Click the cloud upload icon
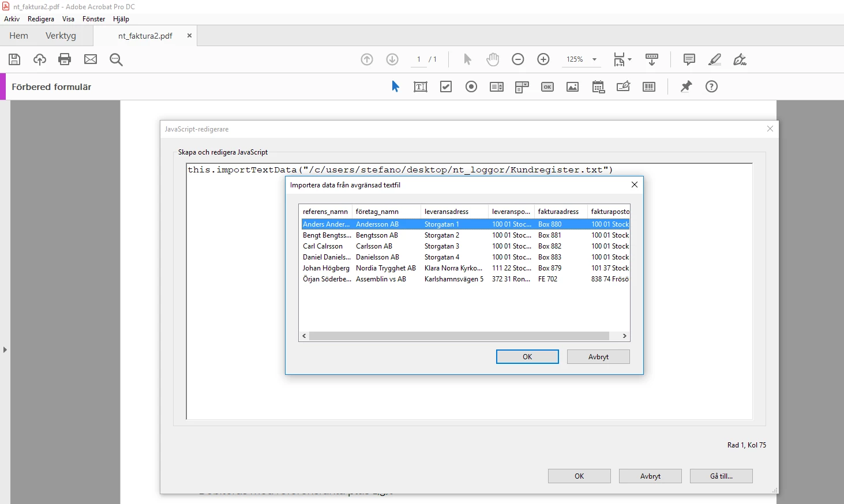The height and width of the screenshot is (504, 844). click(x=40, y=59)
